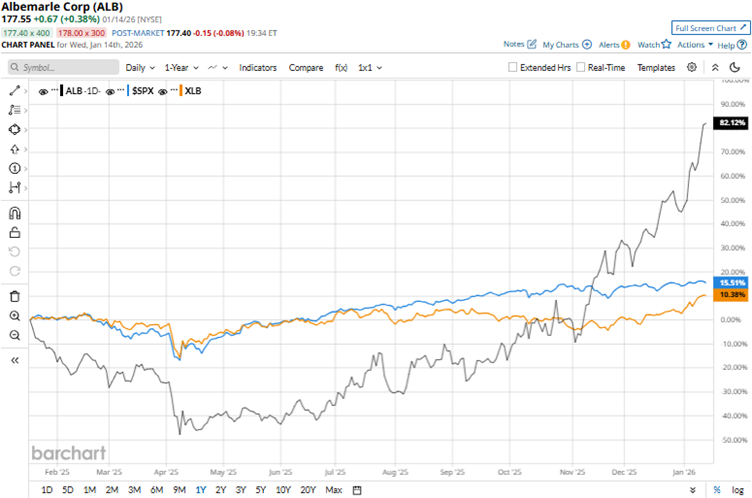Image resolution: width=752 pixels, height=498 pixels.
Task: Toggle the magnet snap mode
Action: click(x=15, y=213)
